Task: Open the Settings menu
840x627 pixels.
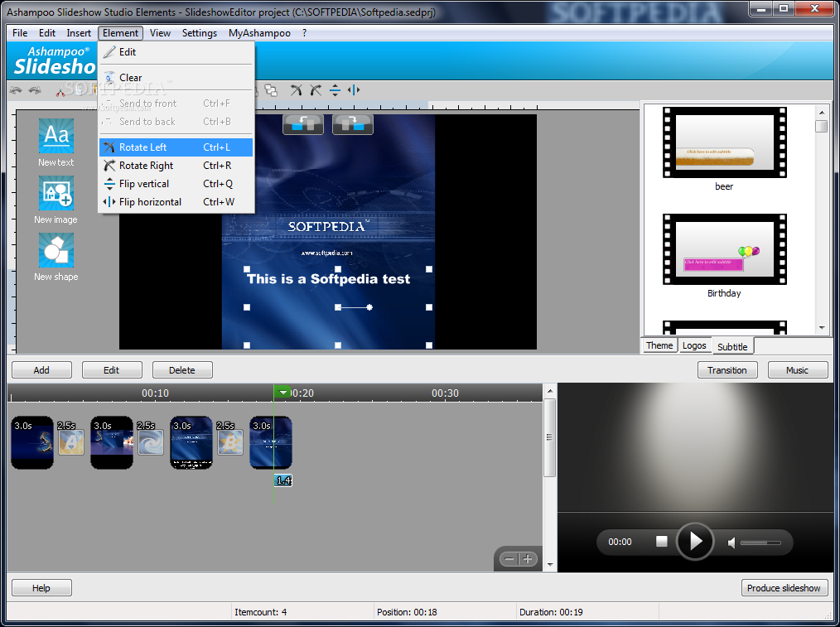Action: pyautogui.click(x=200, y=33)
